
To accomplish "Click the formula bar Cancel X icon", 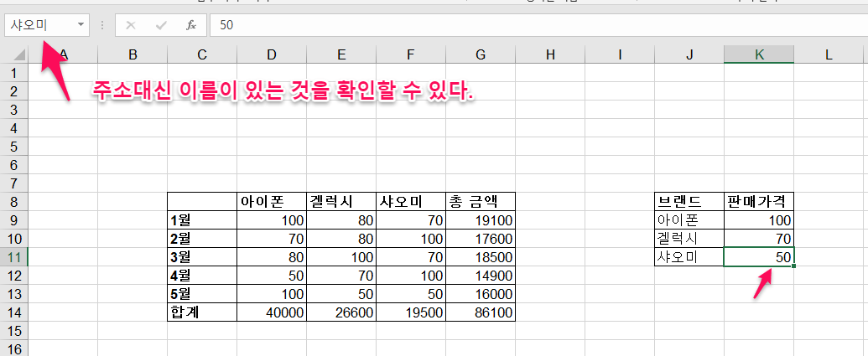I will tap(131, 25).
